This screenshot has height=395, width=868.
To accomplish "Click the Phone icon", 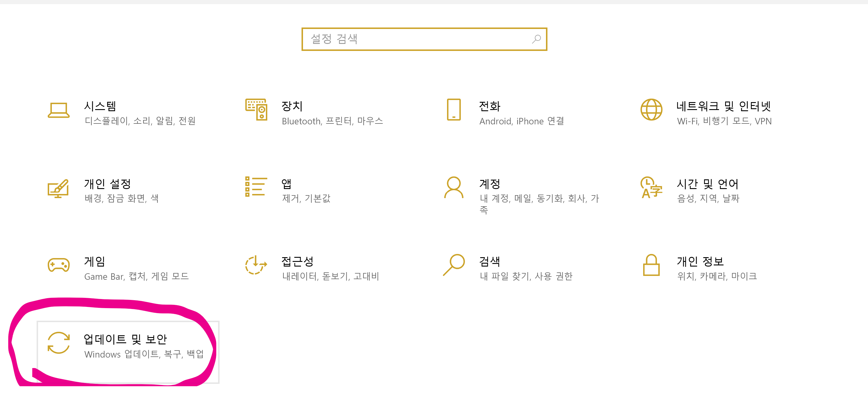I will 453,109.
